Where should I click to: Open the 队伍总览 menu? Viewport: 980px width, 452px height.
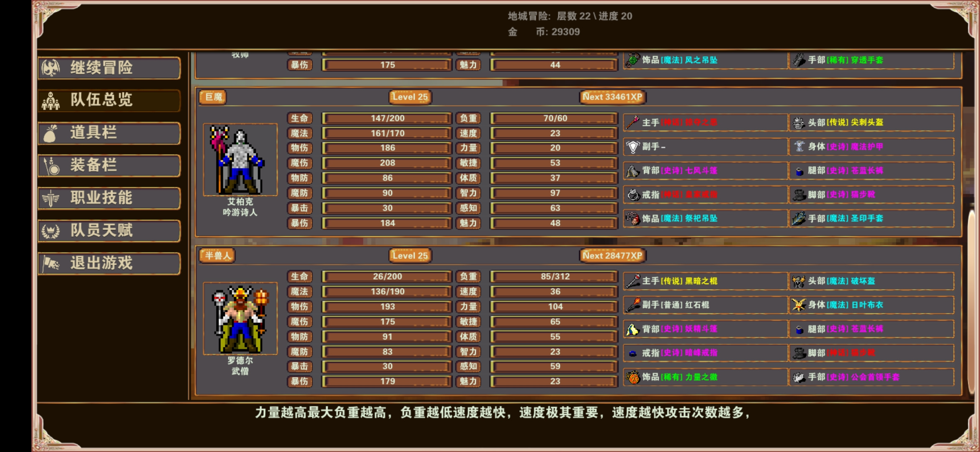[x=109, y=100]
